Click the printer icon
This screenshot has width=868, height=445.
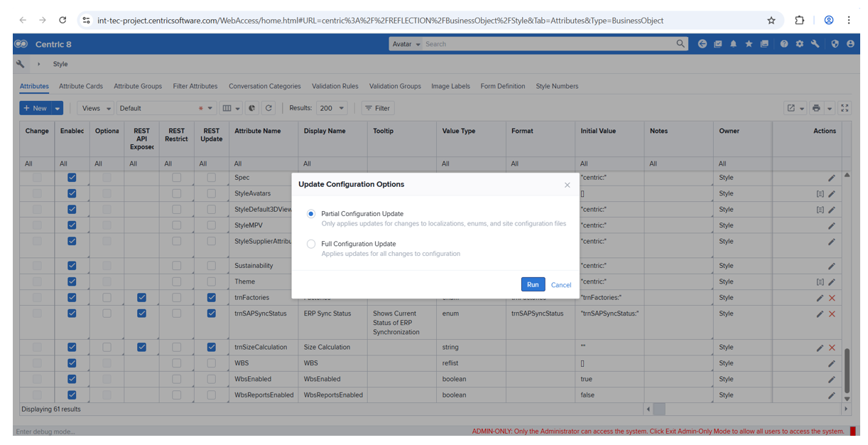[816, 108]
